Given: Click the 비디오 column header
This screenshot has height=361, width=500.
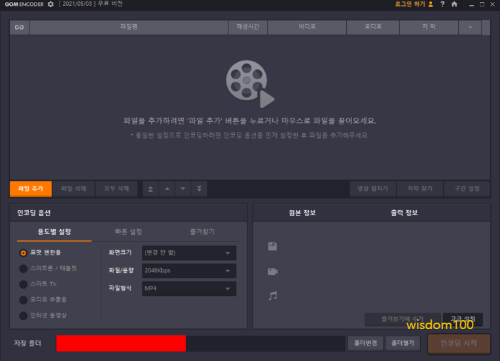Looking at the screenshot, I should (307, 27).
